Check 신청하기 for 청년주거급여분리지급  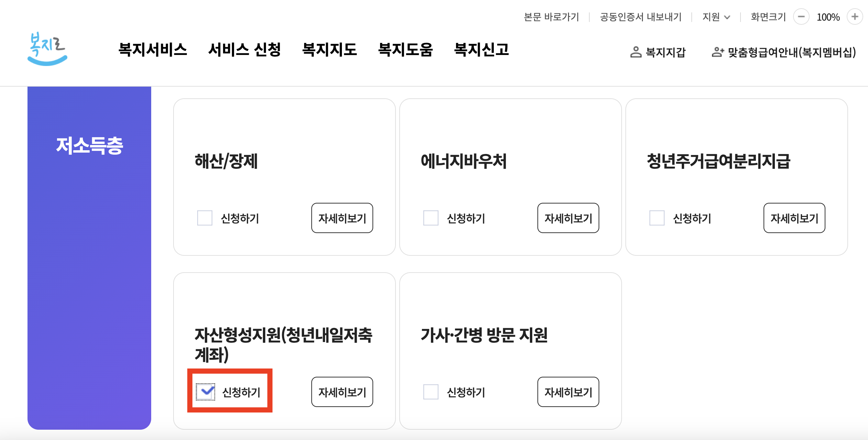pyautogui.click(x=657, y=218)
